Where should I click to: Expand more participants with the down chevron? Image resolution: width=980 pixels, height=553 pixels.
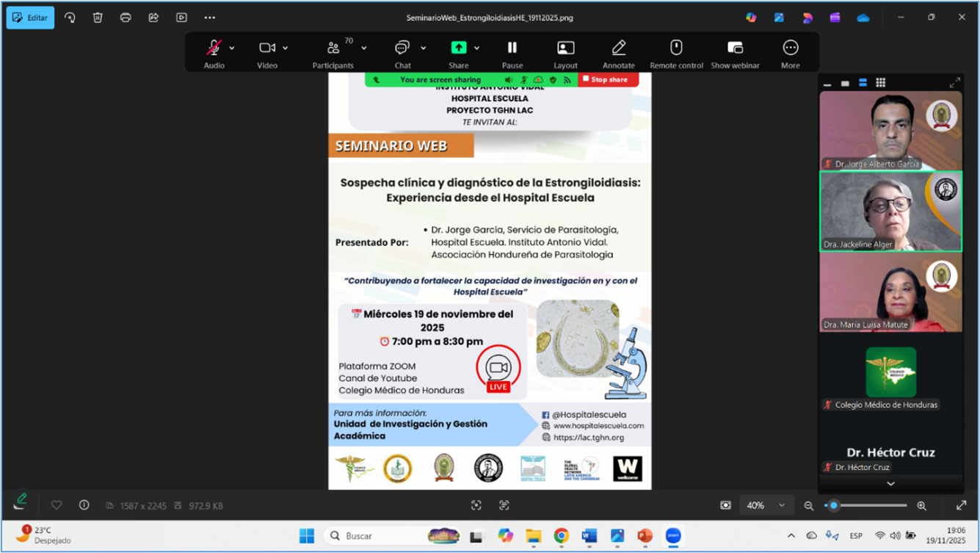click(890, 484)
